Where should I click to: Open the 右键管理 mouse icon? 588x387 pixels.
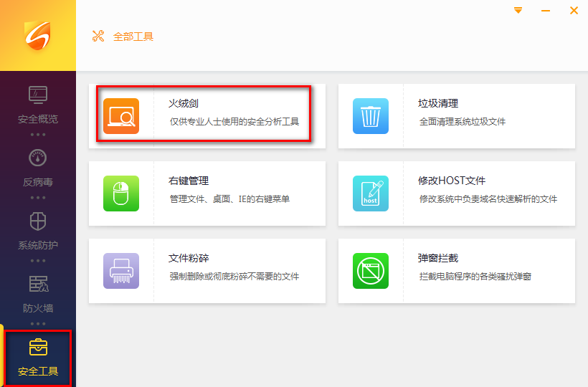(120, 193)
